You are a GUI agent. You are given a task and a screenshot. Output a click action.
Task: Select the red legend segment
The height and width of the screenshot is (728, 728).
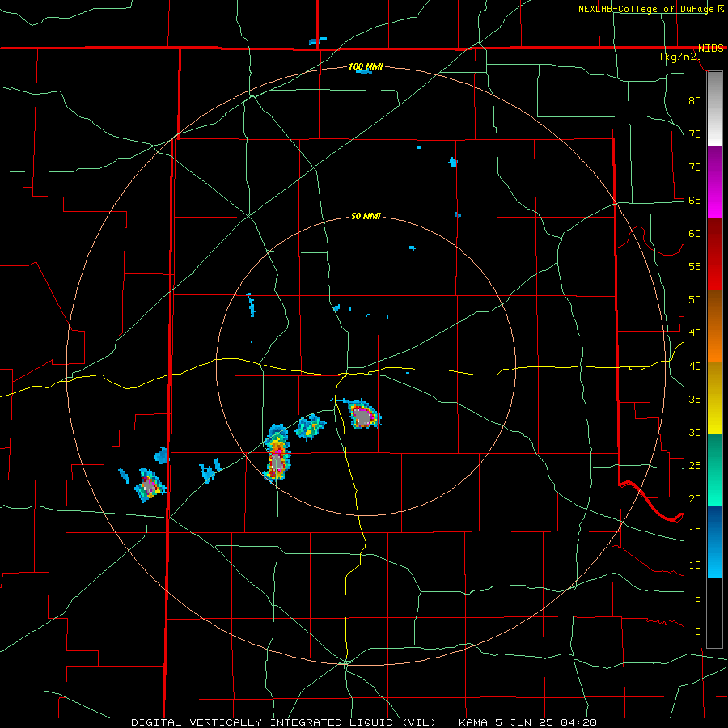714,253
